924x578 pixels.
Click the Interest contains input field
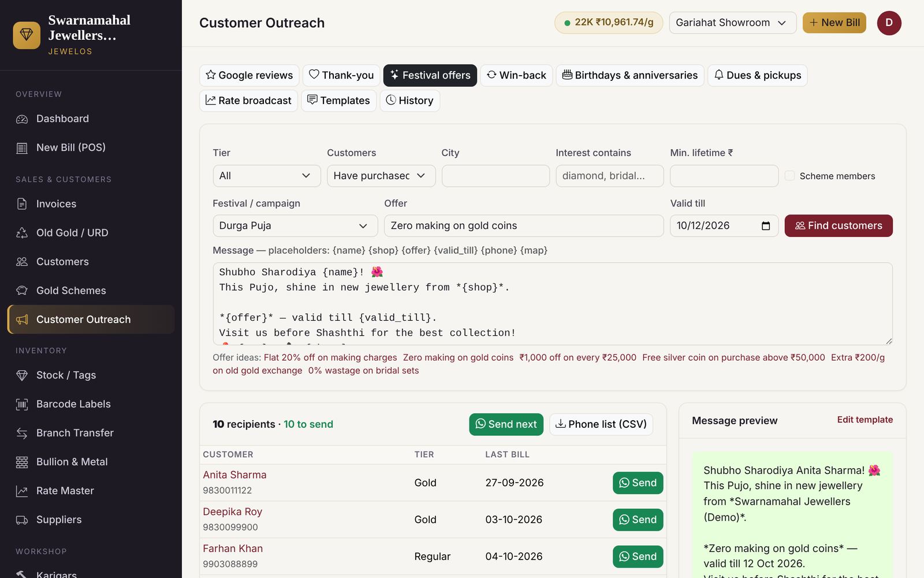point(610,176)
